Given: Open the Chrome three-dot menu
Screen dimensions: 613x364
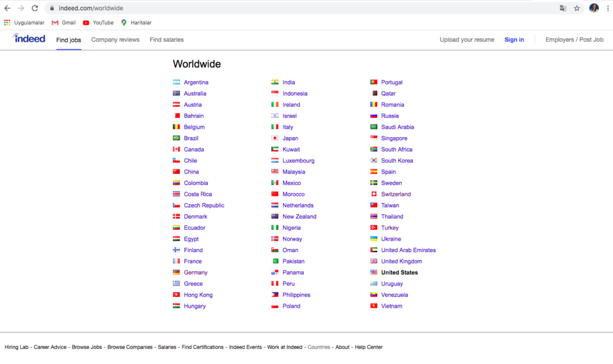Looking at the screenshot, I should pos(607,8).
